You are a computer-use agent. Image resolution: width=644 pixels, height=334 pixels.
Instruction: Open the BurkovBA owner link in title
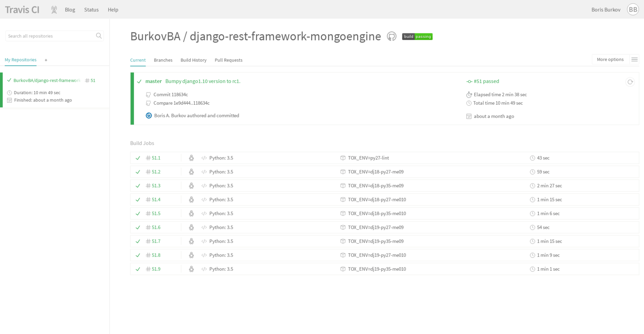[155, 36]
